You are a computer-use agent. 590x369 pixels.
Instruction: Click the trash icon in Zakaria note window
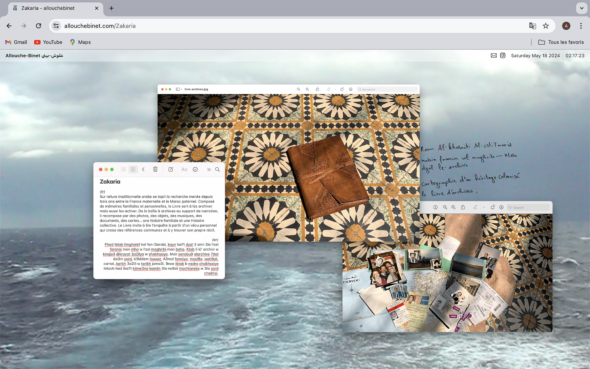coord(155,170)
